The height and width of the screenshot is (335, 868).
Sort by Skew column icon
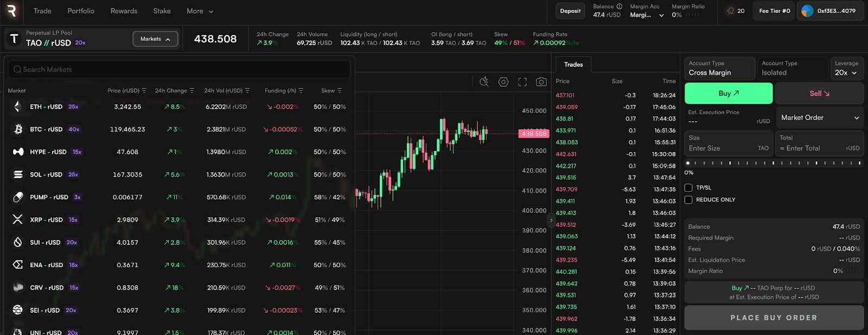coord(340,91)
